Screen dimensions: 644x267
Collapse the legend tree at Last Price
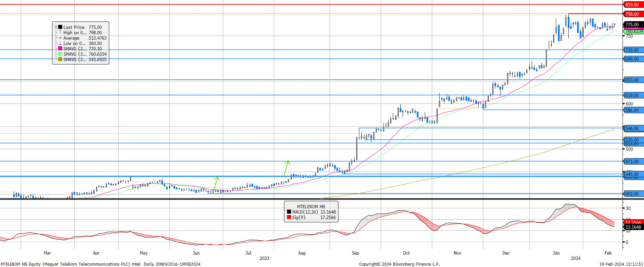[56, 27]
